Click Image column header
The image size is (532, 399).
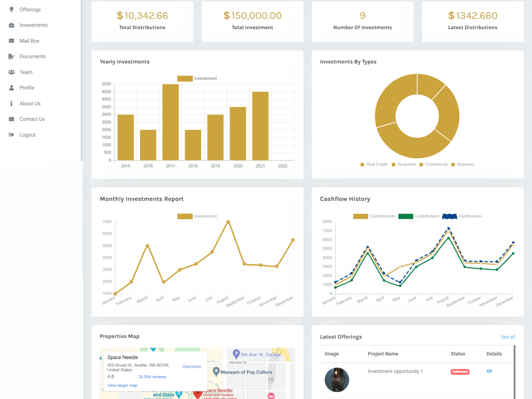tap(331, 354)
